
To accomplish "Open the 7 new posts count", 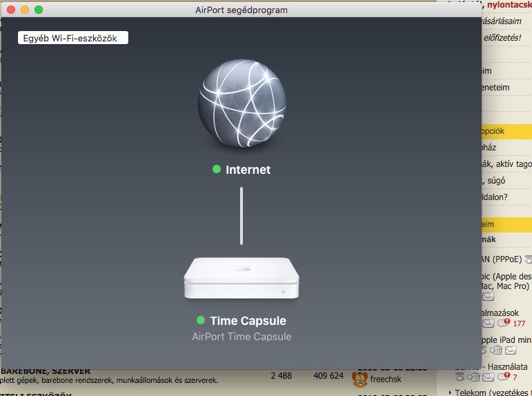I will click(x=515, y=377).
